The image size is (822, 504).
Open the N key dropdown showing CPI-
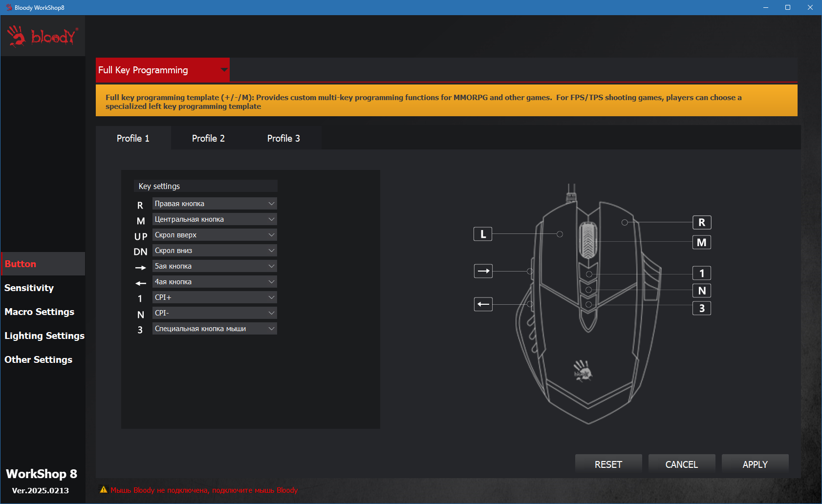pos(215,313)
